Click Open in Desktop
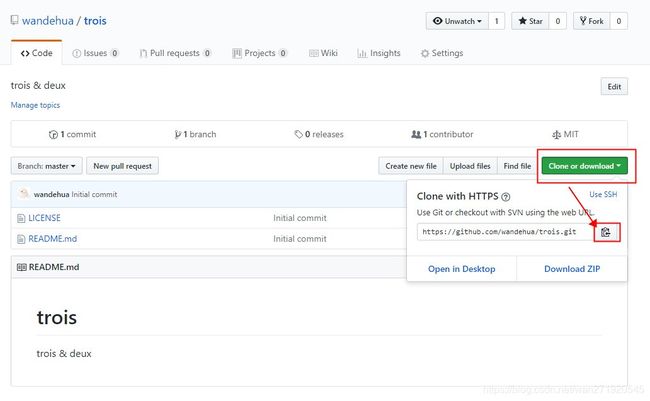Screen dimensions: 650x401 click(x=461, y=269)
